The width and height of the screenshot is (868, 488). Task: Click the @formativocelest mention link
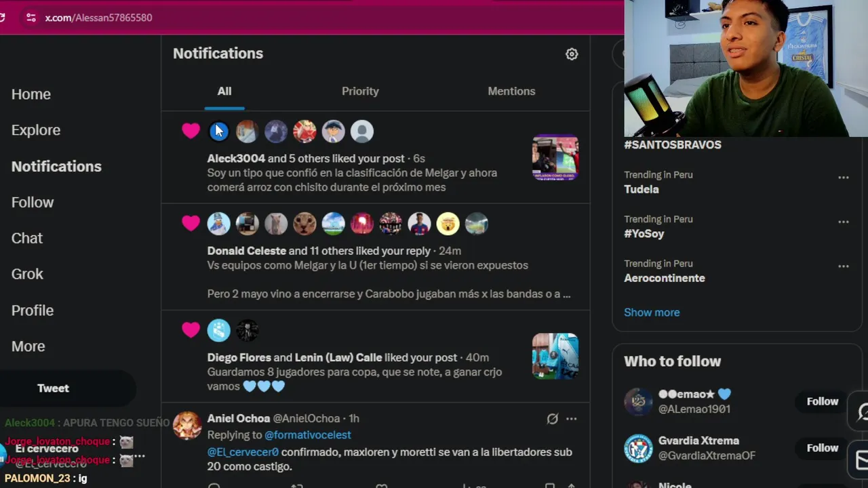(307, 435)
